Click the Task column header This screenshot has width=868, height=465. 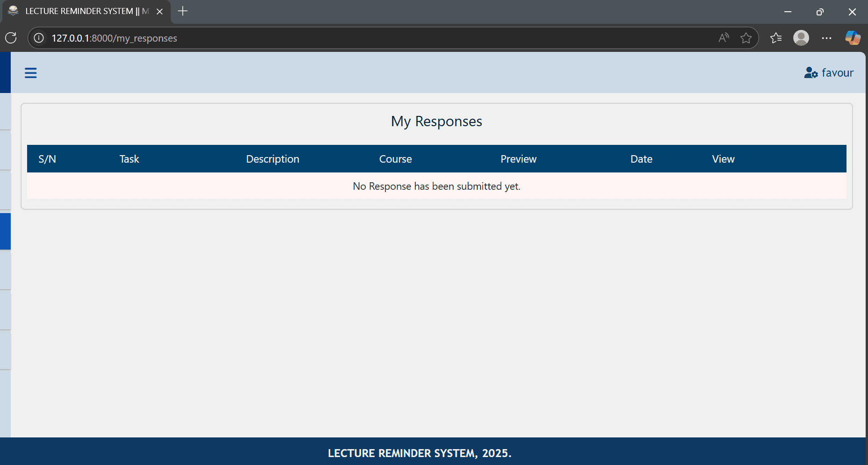(x=129, y=159)
